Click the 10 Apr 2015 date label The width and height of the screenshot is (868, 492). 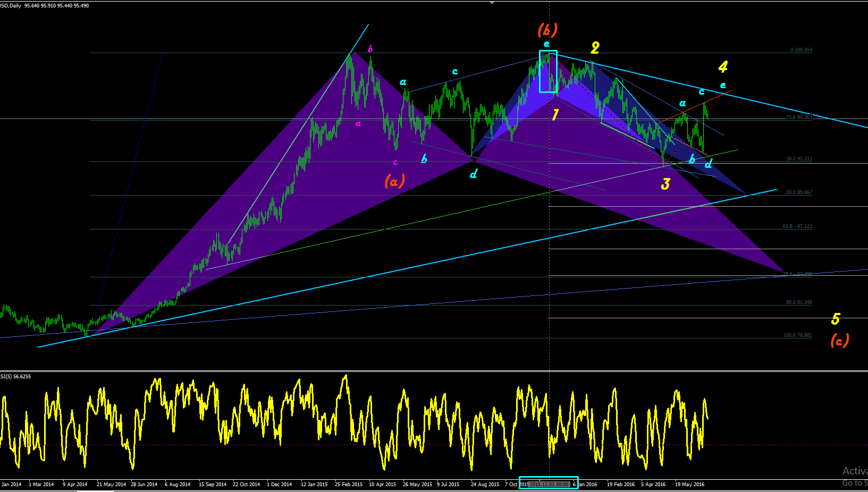pyautogui.click(x=383, y=484)
